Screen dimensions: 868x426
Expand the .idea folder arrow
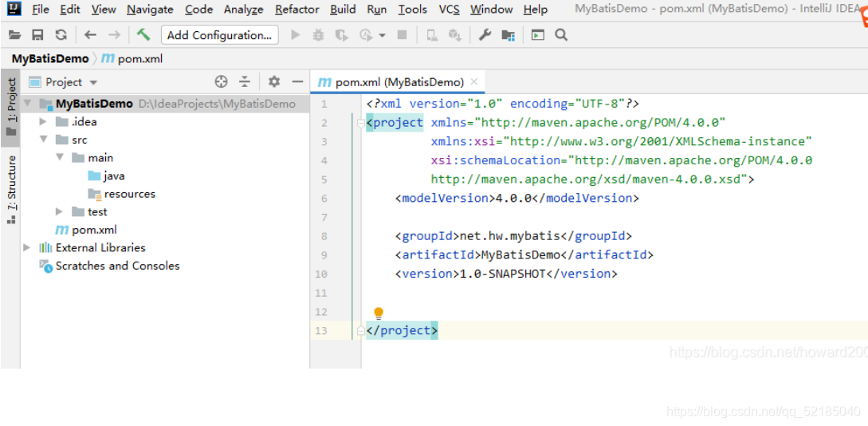(x=43, y=122)
